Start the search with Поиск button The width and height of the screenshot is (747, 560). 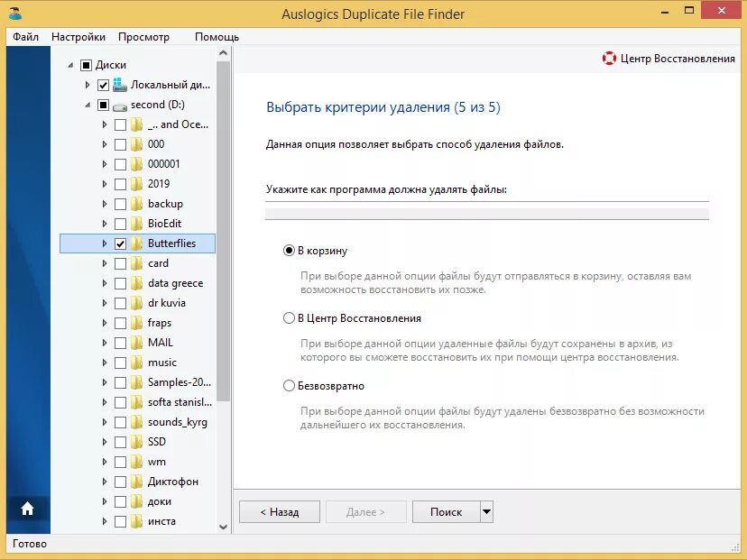(446, 512)
